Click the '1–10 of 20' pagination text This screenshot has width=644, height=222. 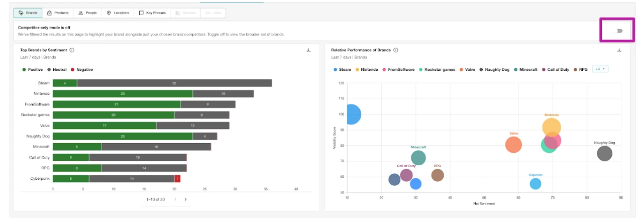[x=156, y=199]
